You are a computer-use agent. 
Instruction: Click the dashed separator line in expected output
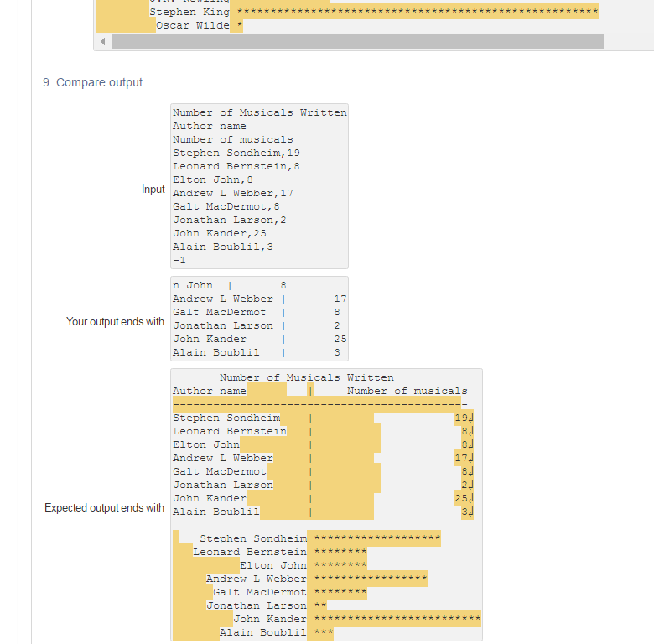pos(320,404)
